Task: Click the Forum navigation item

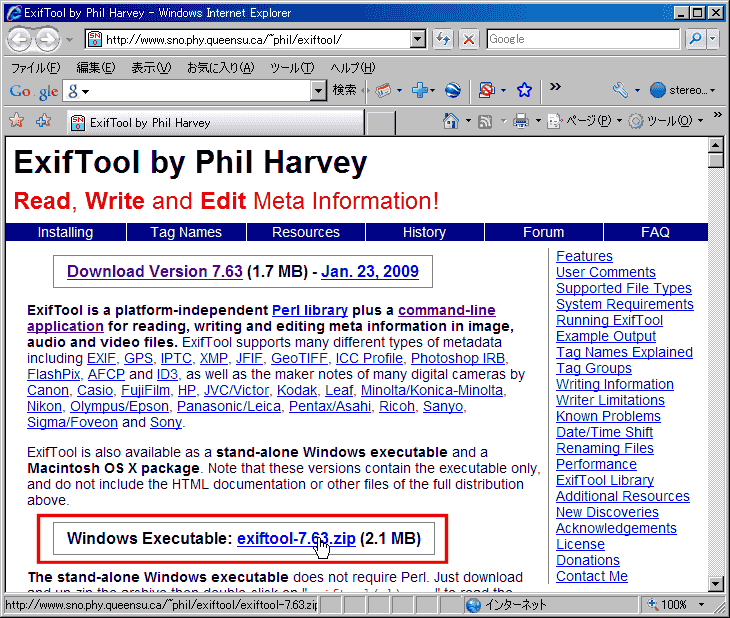Action: tap(543, 232)
